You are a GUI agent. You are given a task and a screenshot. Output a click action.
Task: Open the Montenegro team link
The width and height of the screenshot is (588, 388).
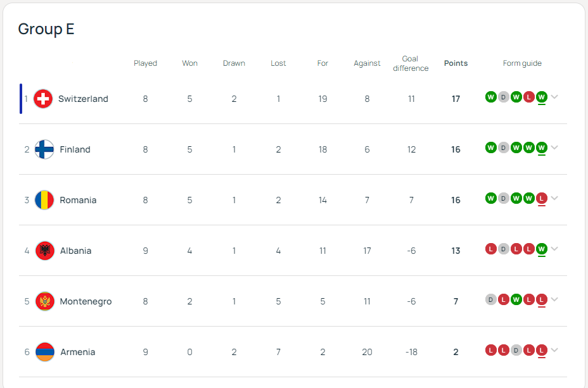coord(86,301)
